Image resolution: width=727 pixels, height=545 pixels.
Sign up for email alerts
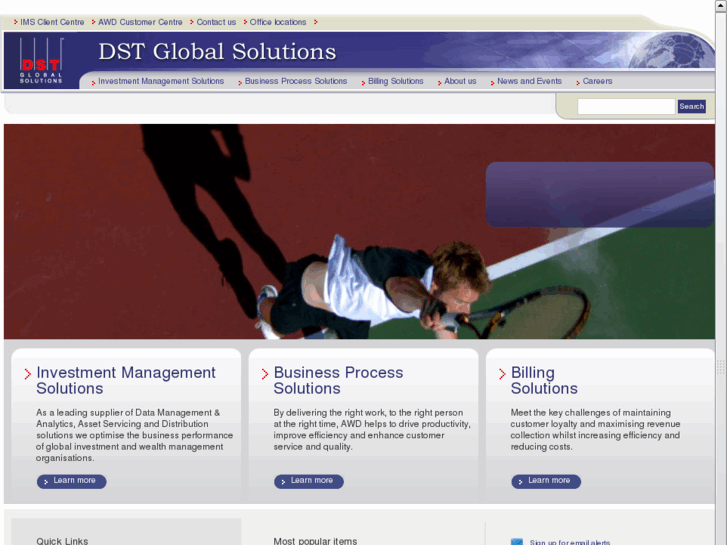[570, 542]
